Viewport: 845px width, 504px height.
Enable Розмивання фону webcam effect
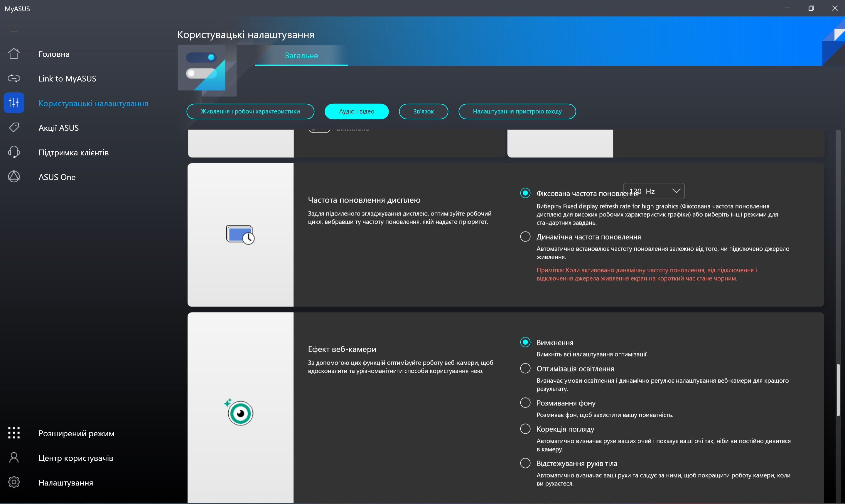(x=525, y=403)
